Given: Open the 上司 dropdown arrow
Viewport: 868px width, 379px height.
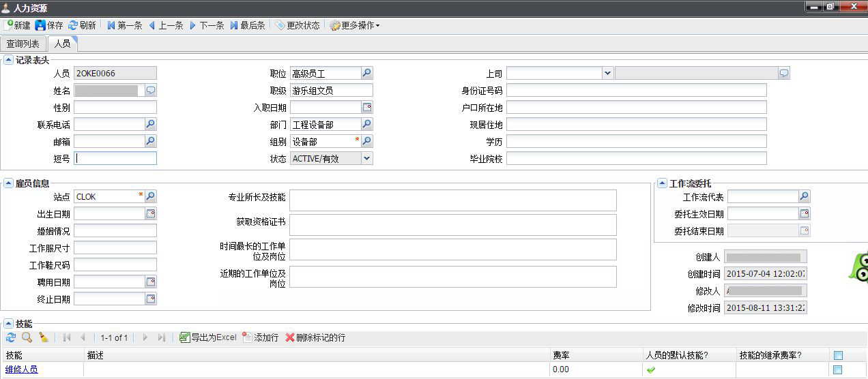Looking at the screenshot, I should click(x=607, y=73).
